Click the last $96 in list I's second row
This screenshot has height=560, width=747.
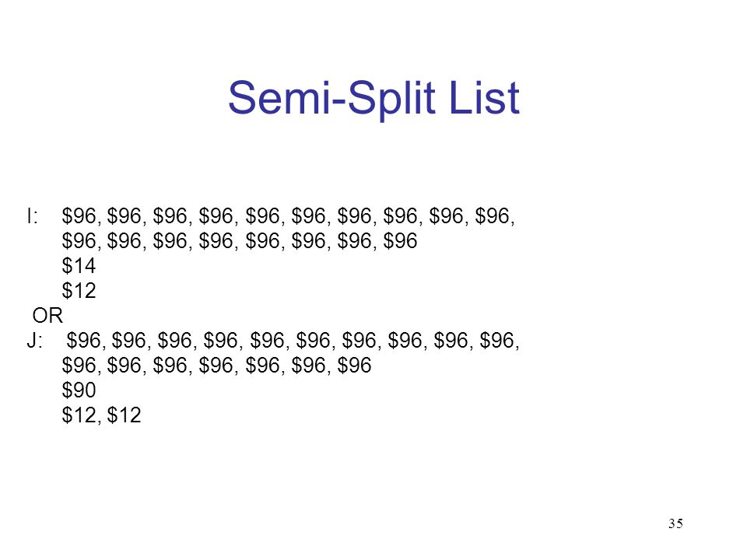401,240
